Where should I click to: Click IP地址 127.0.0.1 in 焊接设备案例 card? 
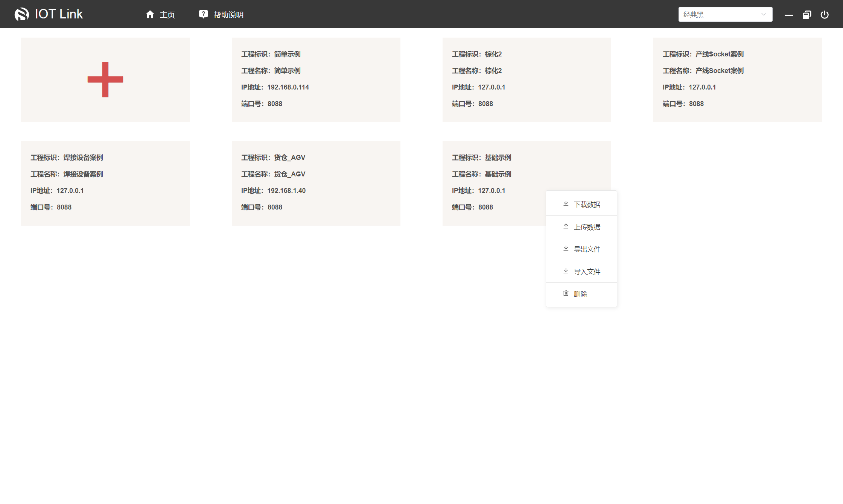(57, 191)
